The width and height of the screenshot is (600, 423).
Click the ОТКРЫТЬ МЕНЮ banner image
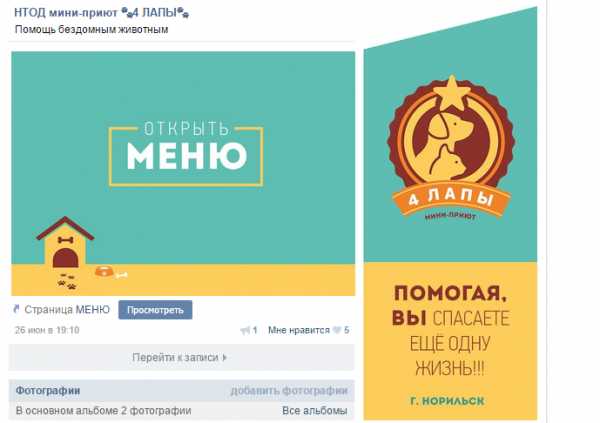coord(183,173)
